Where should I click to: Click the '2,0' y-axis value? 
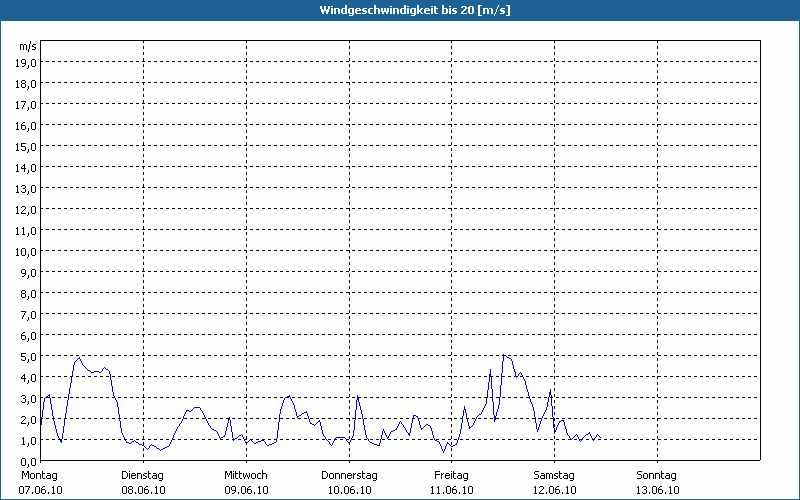[29, 420]
